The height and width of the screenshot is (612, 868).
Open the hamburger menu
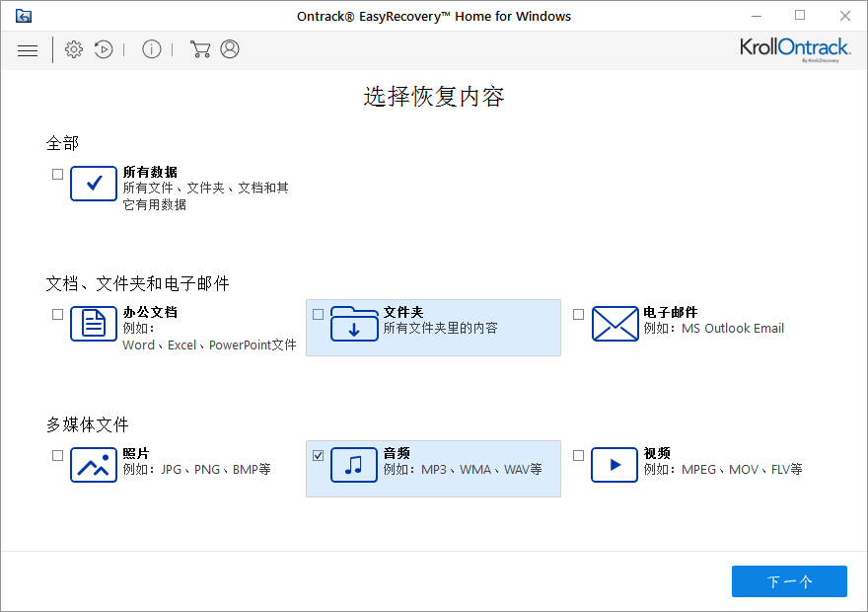pyautogui.click(x=28, y=49)
